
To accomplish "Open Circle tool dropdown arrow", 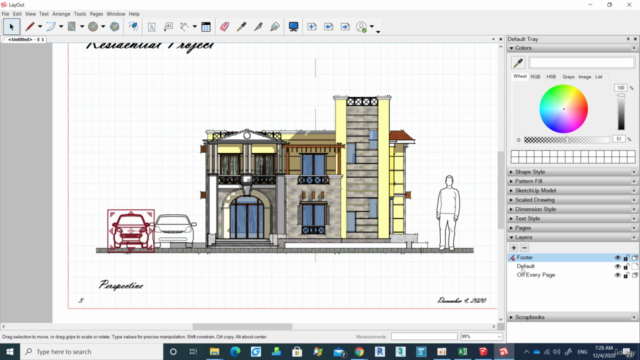I will (103, 27).
